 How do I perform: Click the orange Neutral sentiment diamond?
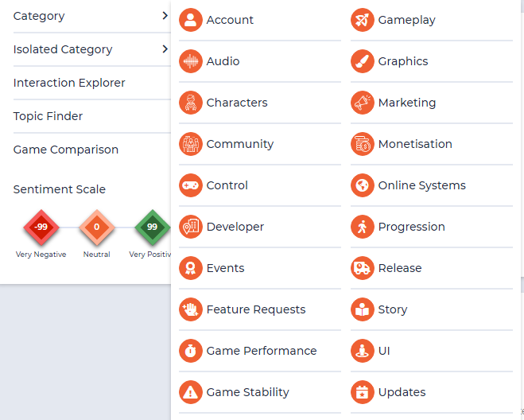point(96,227)
